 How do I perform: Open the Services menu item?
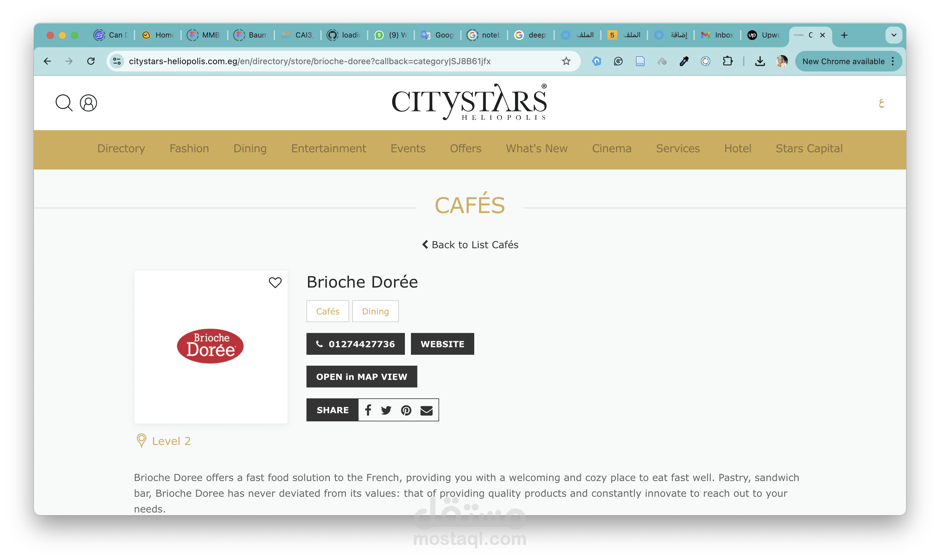(x=678, y=149)
